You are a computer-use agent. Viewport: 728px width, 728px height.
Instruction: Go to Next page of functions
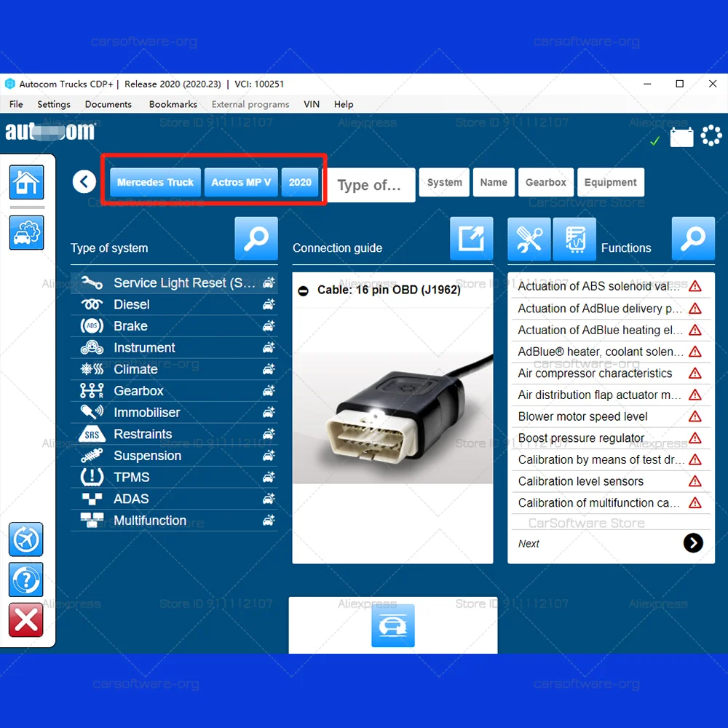693,543
